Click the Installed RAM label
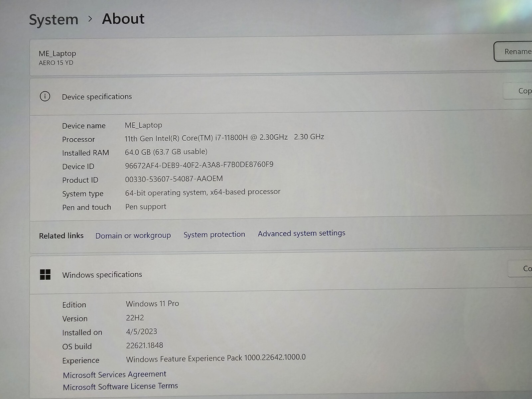This screenshot has width=532, height=399. coord(85,153)
